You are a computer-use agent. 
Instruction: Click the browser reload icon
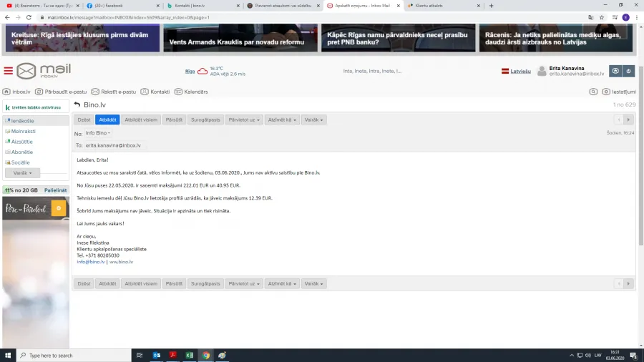point(29,17)
